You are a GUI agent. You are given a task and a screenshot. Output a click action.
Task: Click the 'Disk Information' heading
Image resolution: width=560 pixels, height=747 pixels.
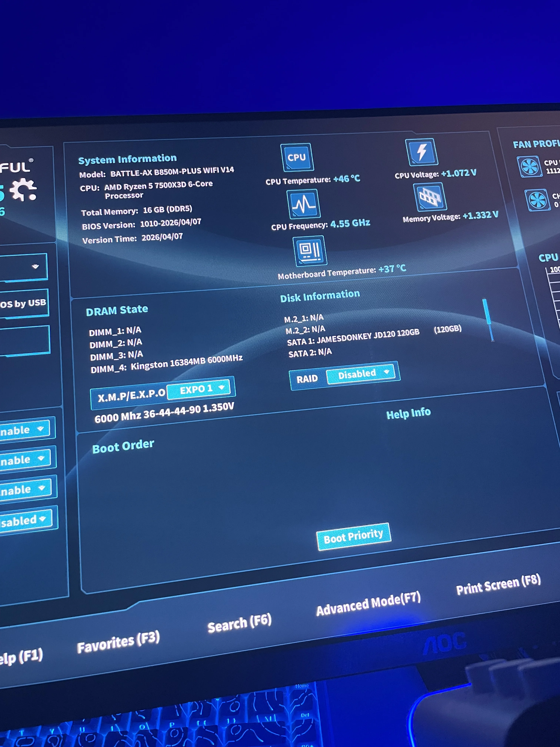(x=320, y=296)
